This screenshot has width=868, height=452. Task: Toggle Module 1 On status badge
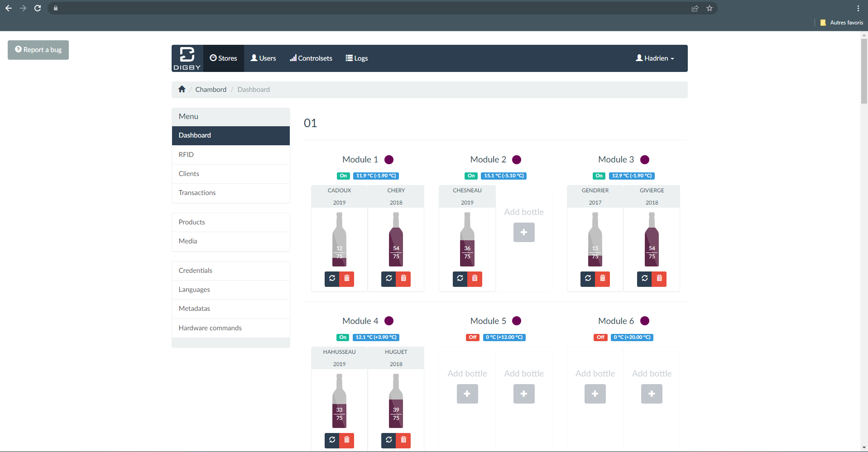(x=343, y=176)
